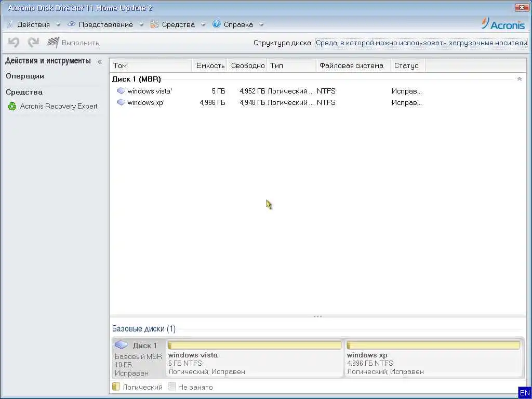The image size is (532, 399).
Task: Click the EN language indicator
Action: (x=525, y=393)
